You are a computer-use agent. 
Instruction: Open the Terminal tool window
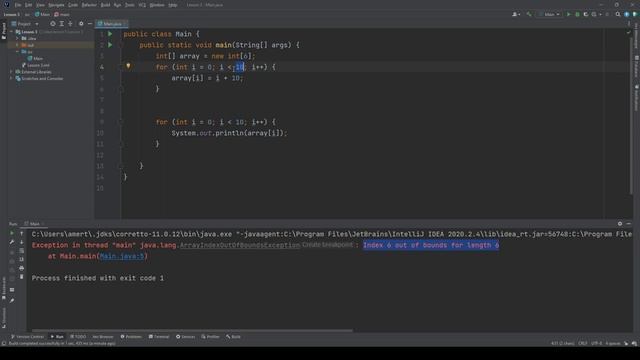tap(159, 337)
